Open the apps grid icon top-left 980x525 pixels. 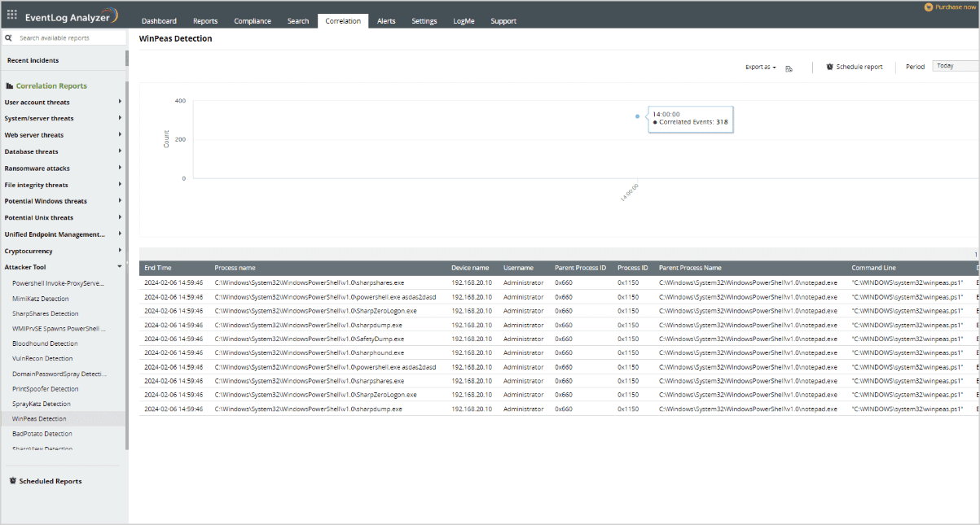(11, 14)
